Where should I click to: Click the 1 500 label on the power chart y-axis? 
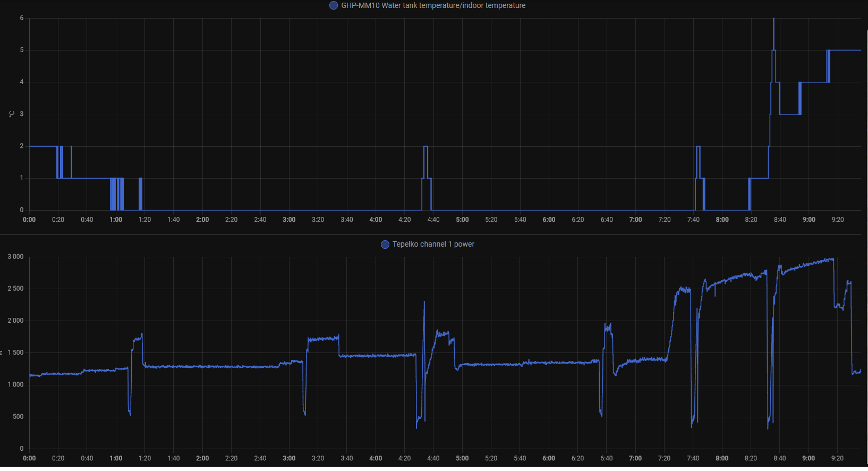pos(15,352)
